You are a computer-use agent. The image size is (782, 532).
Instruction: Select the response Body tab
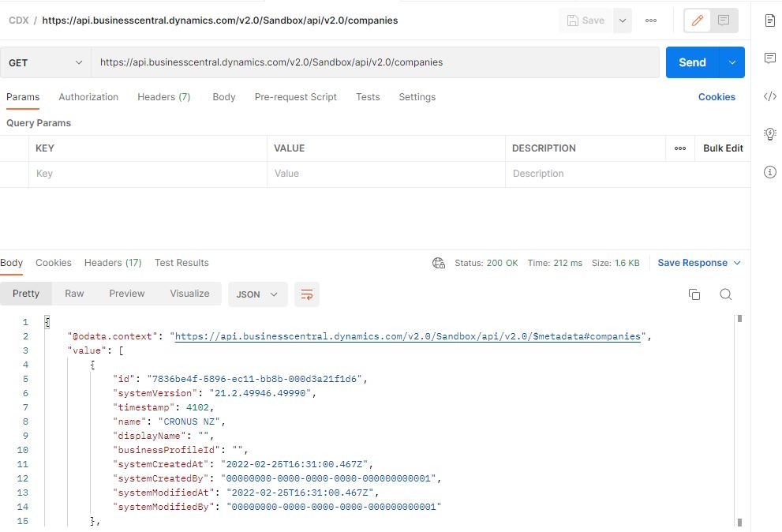click(x=12, y=263)
